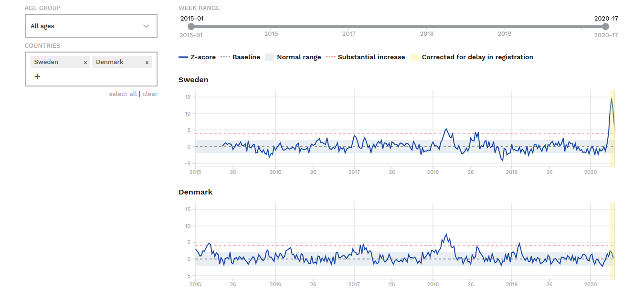Click the Denmark 2018 peak in chart
644x302 pixels.
pyautogui.click(x=446, y=235)
